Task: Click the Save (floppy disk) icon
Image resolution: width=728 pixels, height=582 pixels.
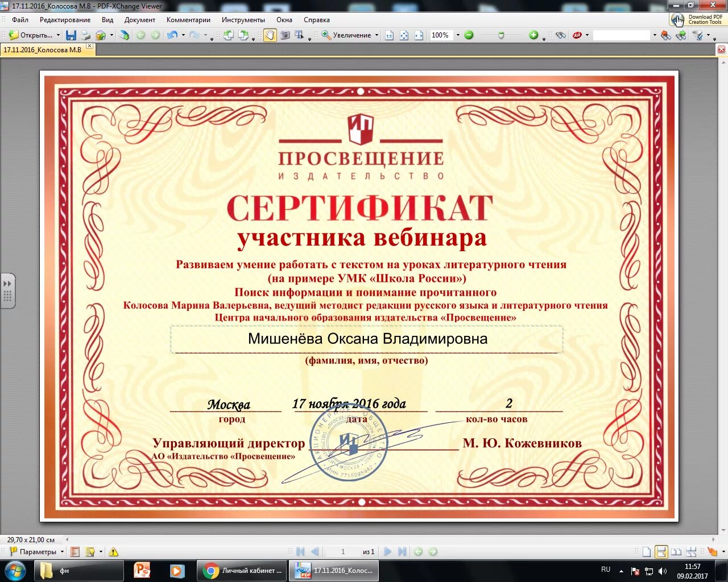Action: click(x=71, y=35)
